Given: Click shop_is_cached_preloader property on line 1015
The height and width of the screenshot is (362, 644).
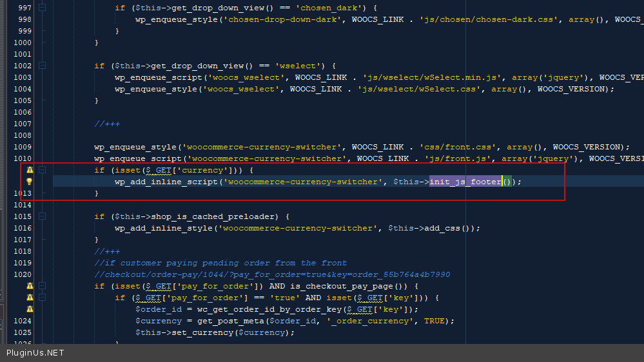Looking at the screenshot, I should click(x=215, y=216).
